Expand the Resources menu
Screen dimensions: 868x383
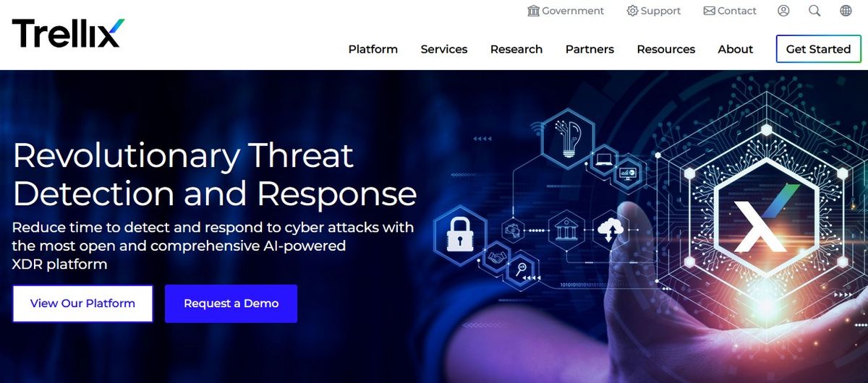click(666, 49)
